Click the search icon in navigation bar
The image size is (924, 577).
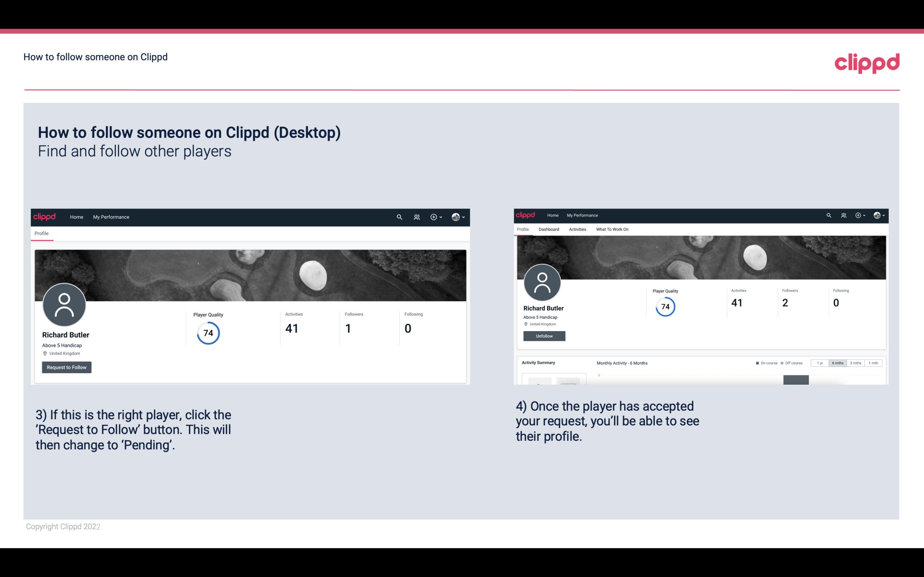[x=399, y=217]
